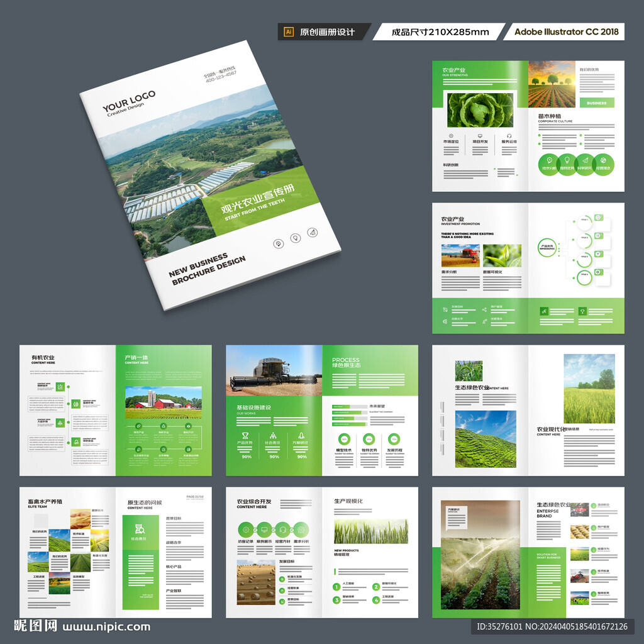Click the top chart square icon on 有机农业 timeline

pyautogui.click(x=60, y=387)
